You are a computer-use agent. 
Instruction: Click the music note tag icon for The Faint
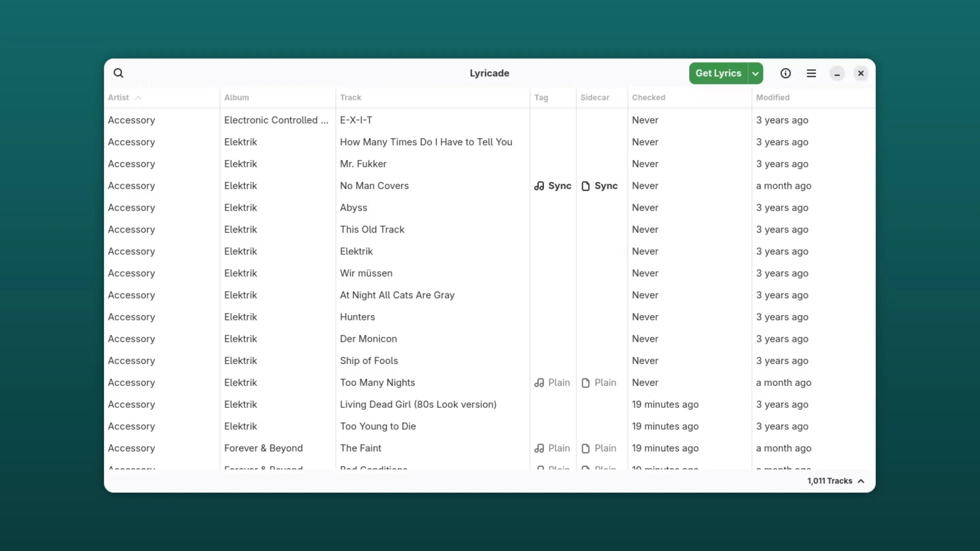(539, 448)
